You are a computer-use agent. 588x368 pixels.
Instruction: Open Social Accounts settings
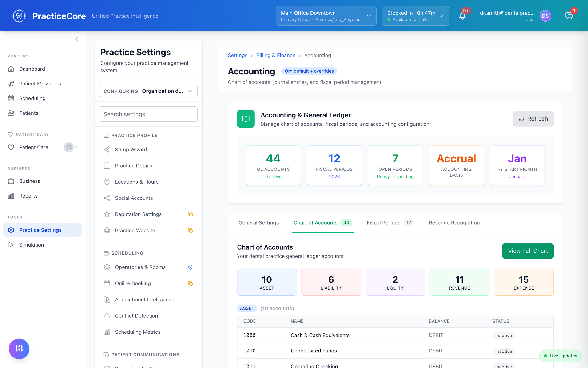(x=148, y=198)
